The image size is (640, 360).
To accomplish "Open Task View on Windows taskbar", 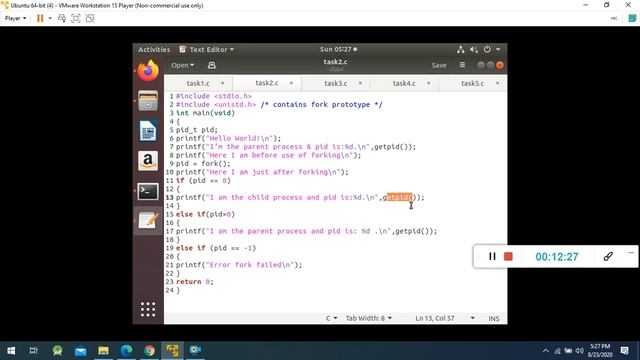I will (x=33, y=351).
